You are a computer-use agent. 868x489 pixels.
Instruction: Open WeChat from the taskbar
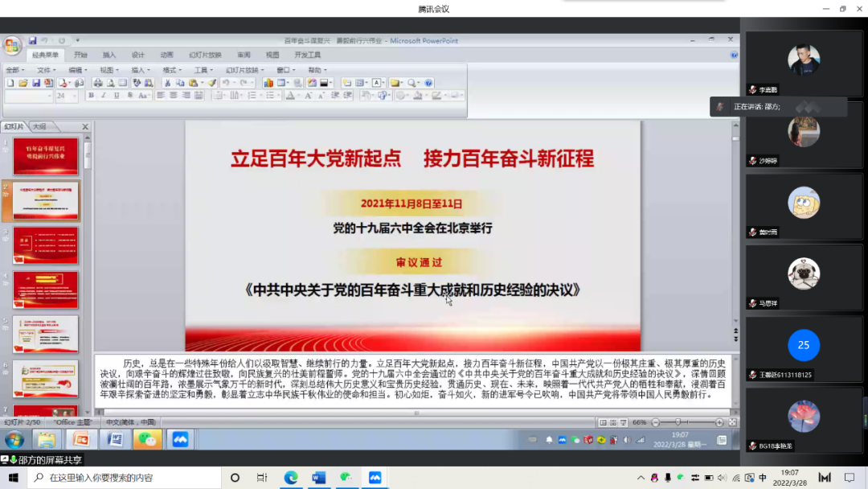click(x=149, y=439)
